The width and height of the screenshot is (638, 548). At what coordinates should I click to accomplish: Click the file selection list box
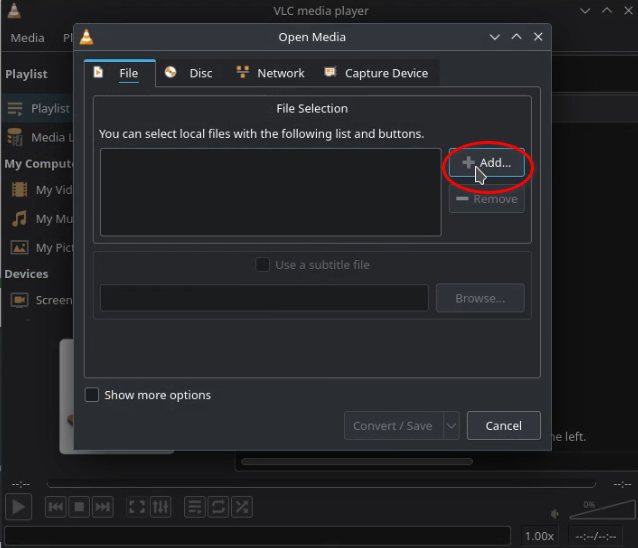[271, 192]
